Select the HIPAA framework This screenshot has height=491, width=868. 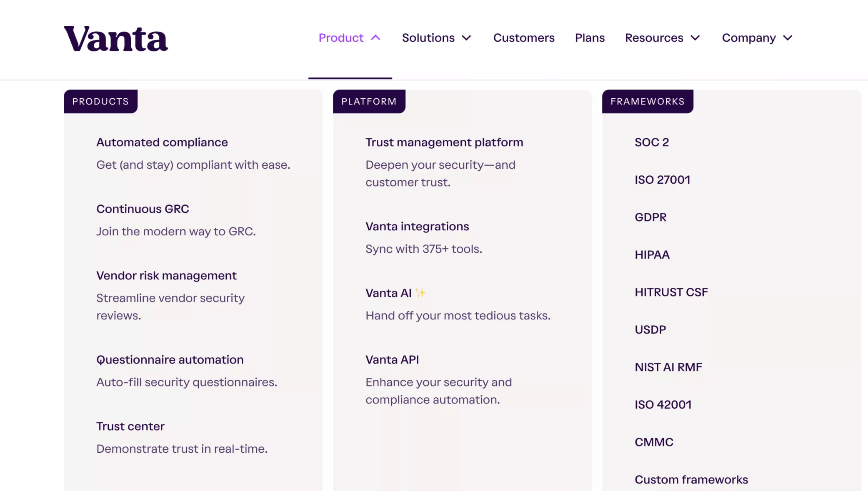pos(652,255)
